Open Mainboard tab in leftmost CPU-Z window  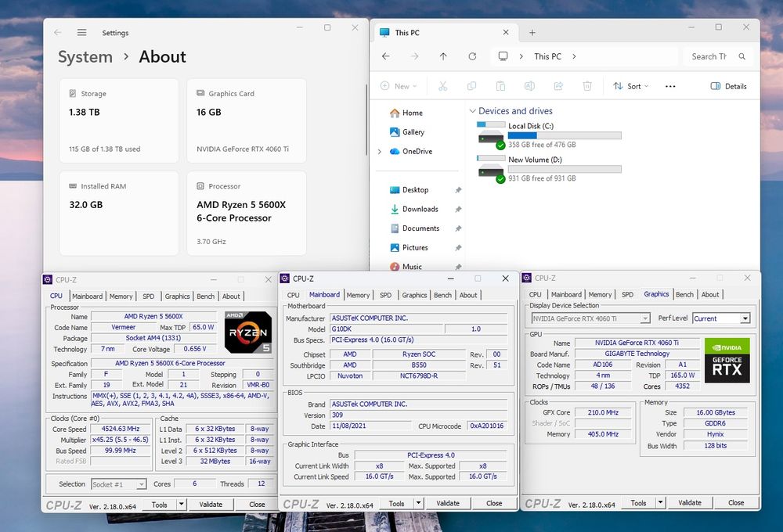pyautogui.click(x=88, y=296)
